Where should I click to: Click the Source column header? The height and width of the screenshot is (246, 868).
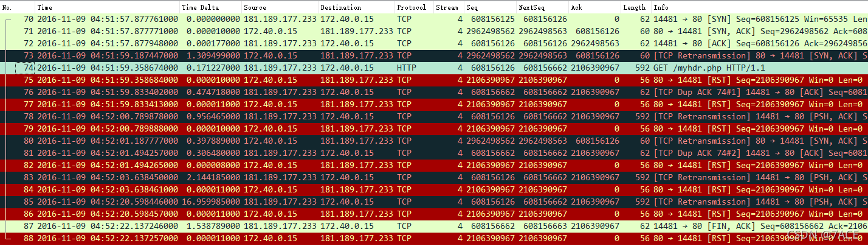click(280, 7)
